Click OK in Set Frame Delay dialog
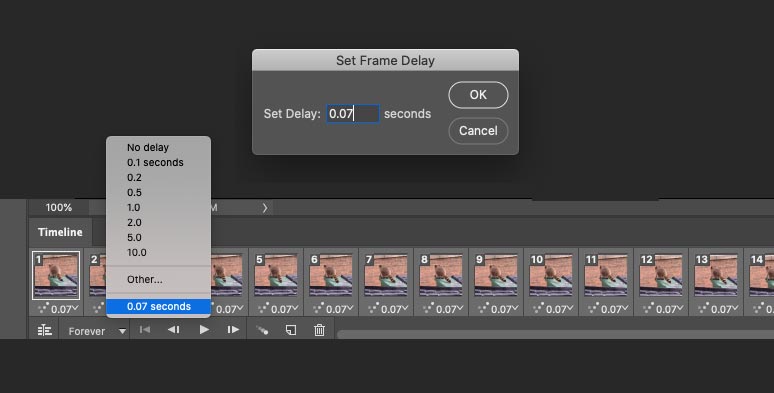 (478, 95)
